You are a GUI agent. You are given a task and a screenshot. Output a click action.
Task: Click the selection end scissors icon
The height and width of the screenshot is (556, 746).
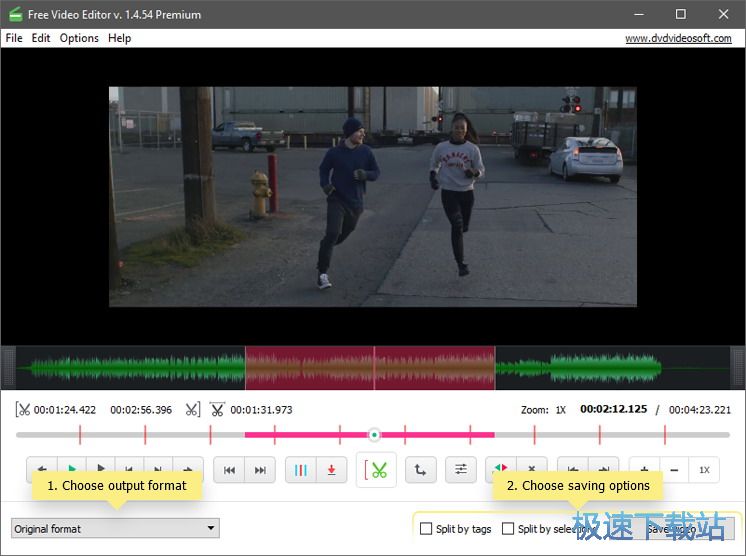(193, 410)
